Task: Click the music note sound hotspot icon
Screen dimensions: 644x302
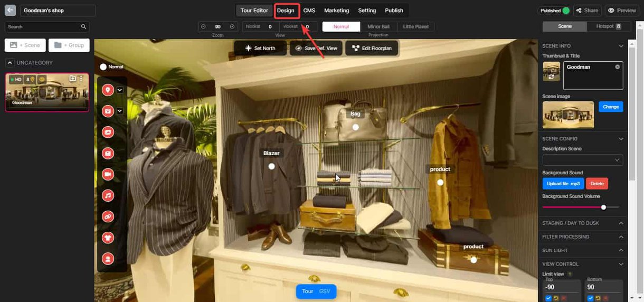Action: (108, 195)
